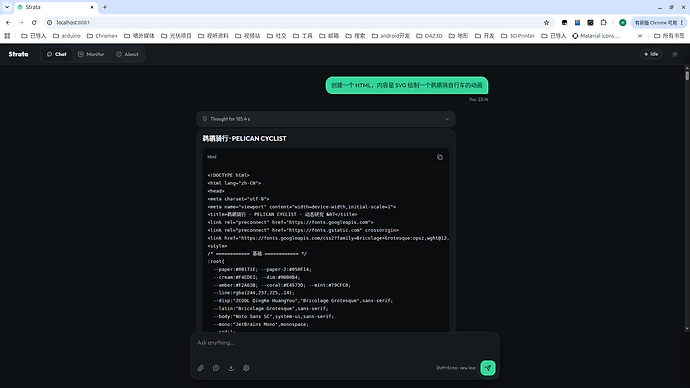Copy the html code block

pyautogui.click(x=440, y=157)
